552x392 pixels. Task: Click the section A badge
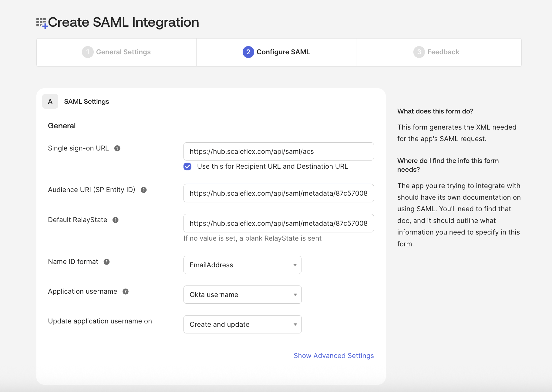(x=50, y=102)
